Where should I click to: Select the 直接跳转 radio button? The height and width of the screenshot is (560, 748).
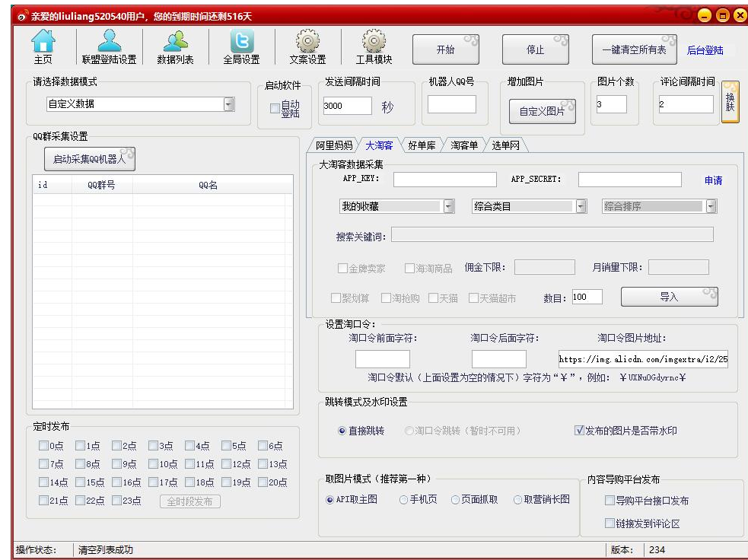tap(342, 431)
